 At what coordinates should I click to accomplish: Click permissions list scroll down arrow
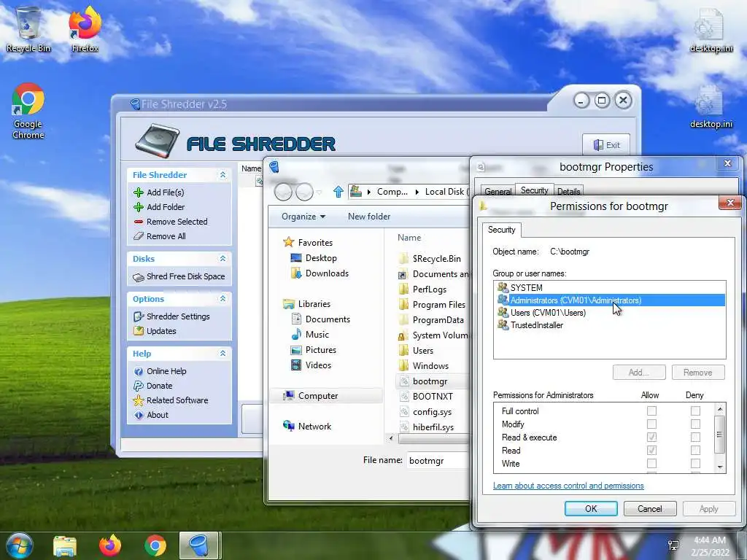tap(720, 467)
